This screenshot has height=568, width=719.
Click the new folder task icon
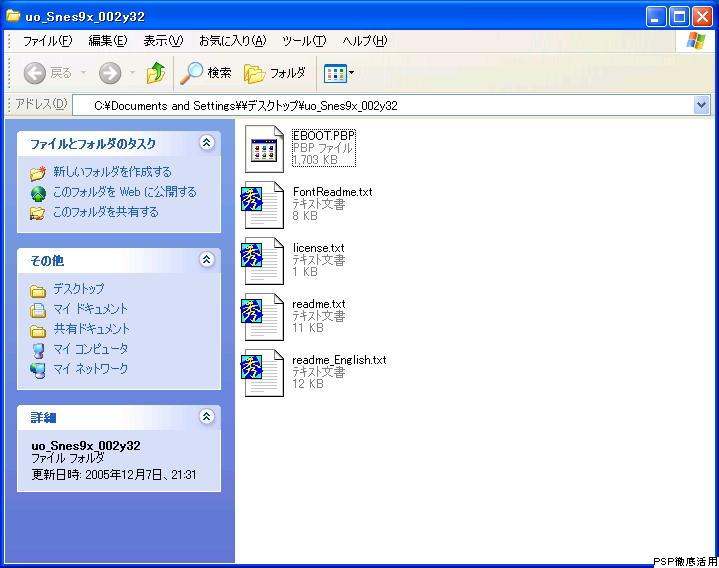pos(38,173)
